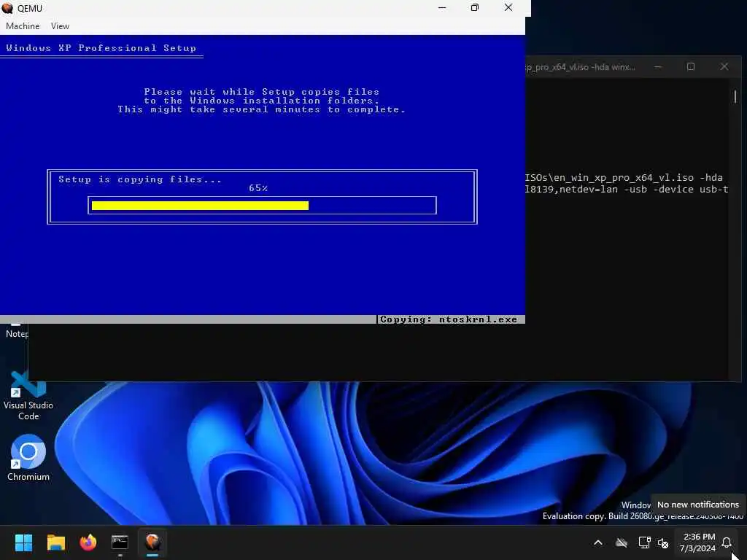Show hidden tray icons chevron
The height and width of the screenshot is (560, 747).
click(x=598, y=542)
